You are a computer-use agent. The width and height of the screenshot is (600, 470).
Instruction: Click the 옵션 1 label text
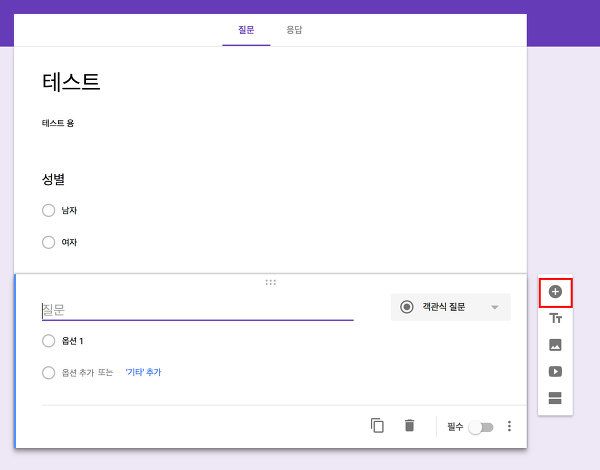[x=72, y=341]
